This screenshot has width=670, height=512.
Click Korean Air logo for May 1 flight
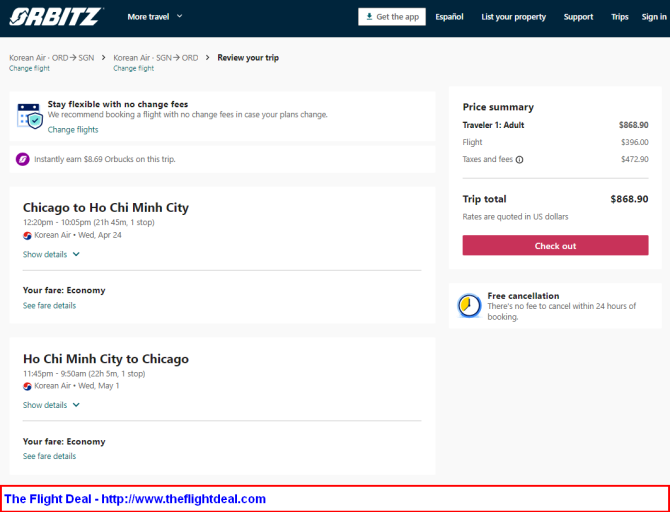tap(27, 386)
